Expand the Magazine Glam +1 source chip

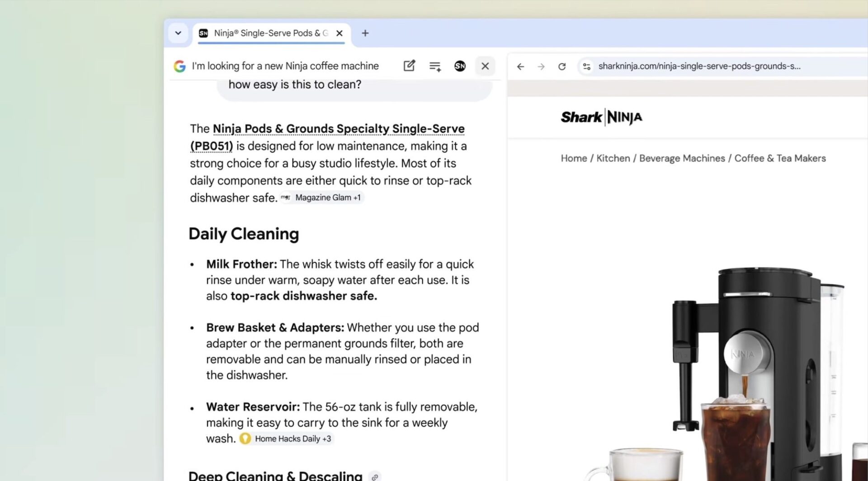(322, 198)
